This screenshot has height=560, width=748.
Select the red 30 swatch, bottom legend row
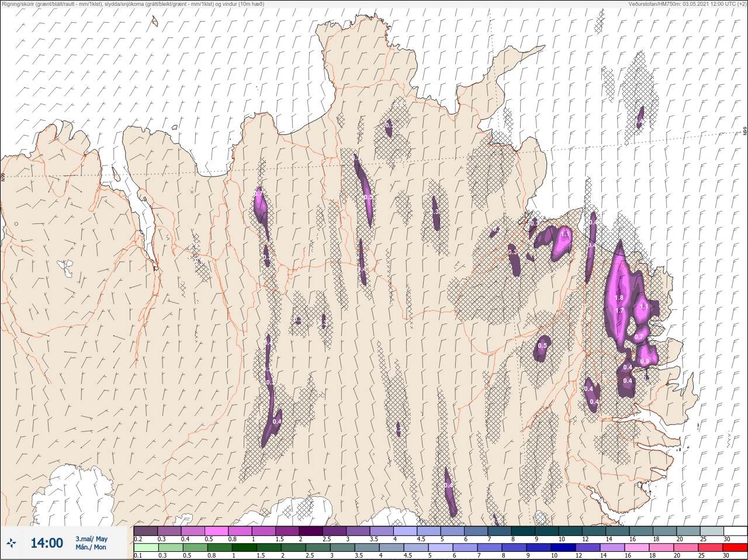pos(735,548)
